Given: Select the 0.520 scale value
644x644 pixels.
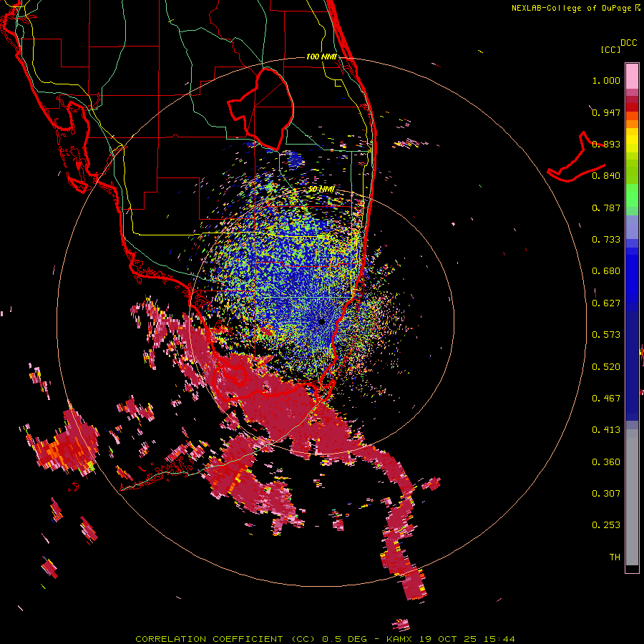Looking at the screenshot, I should pyautogui.click(x=606, y=367).
